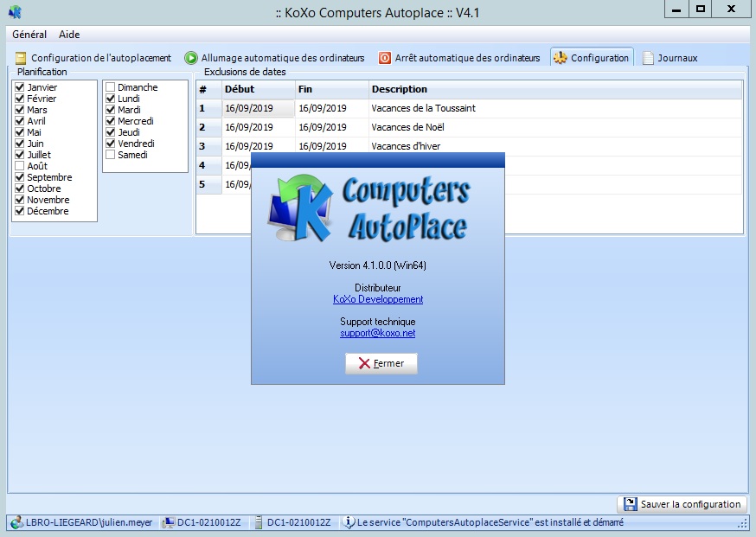756x537 pixels.
Task: Click the support@koxo.net email link
Action: (x=377, y=333)
